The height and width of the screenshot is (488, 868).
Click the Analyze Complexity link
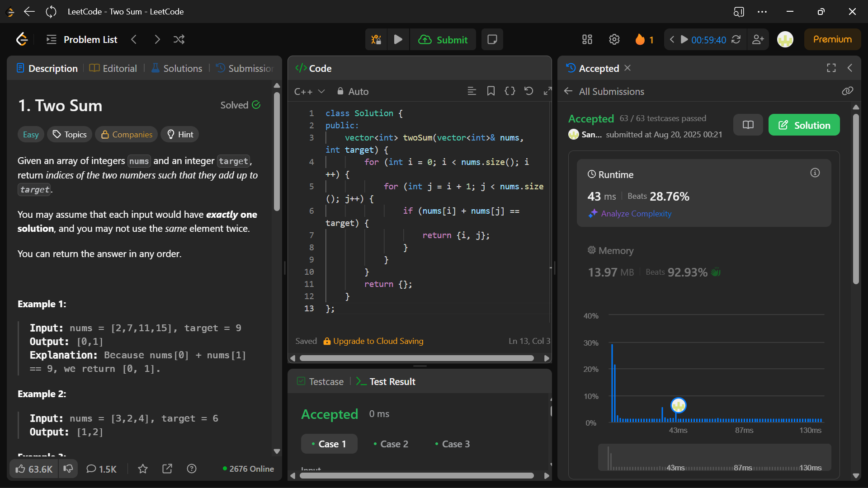click(636, 214)
